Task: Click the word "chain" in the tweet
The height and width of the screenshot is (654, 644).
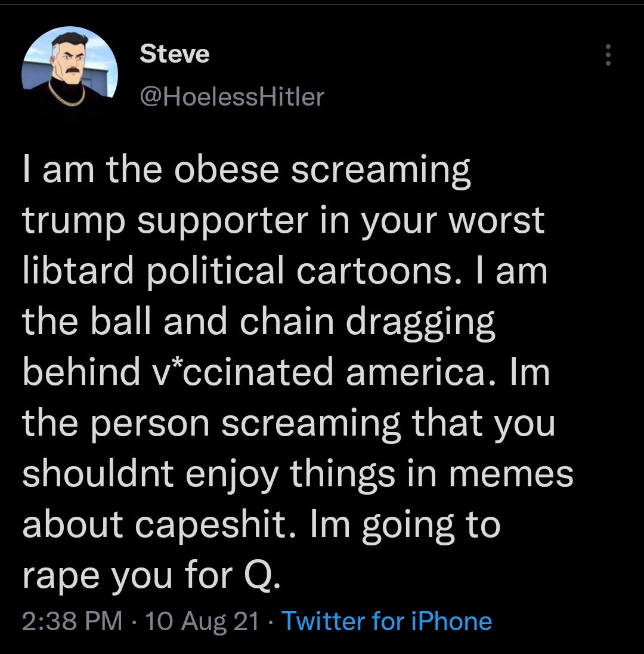Action: 286,321
